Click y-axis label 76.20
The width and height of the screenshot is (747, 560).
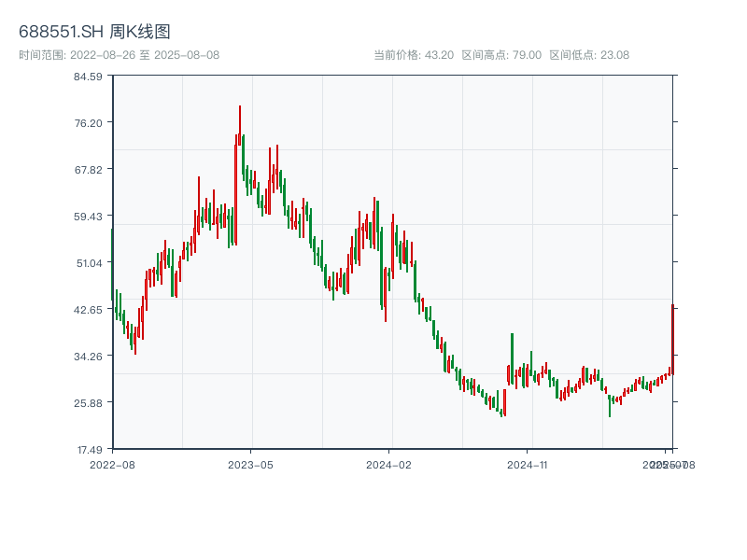(88, 123)
